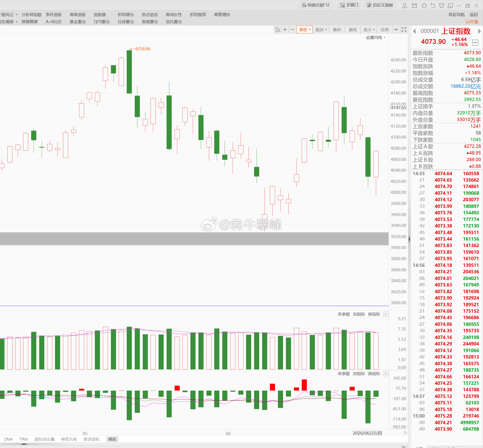The height and width of the screenshot is (448, 483).
Task: Open 社保重仓 menu item
Action: pyautogui.click(x=126, y=22)
